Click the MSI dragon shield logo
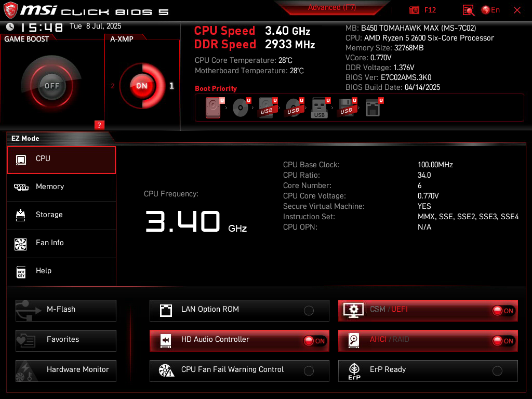 [x=10, y=10]
